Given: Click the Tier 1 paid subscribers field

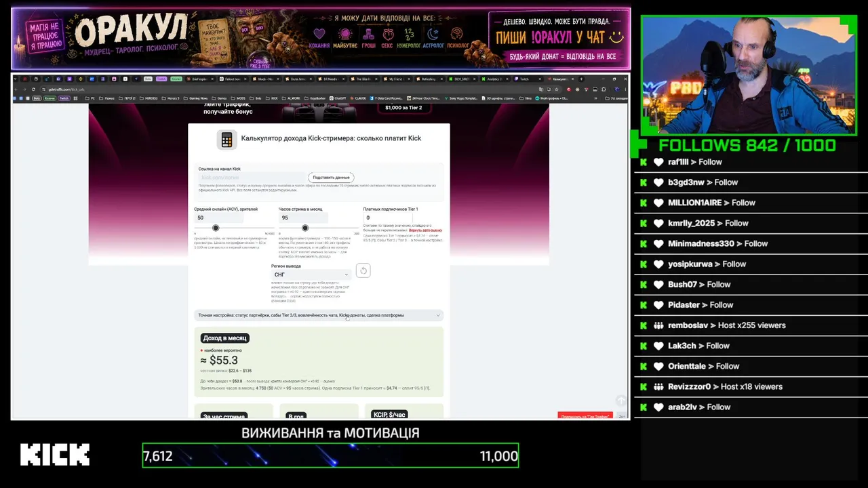Looking at the screenshot, I should click(387, 218).
